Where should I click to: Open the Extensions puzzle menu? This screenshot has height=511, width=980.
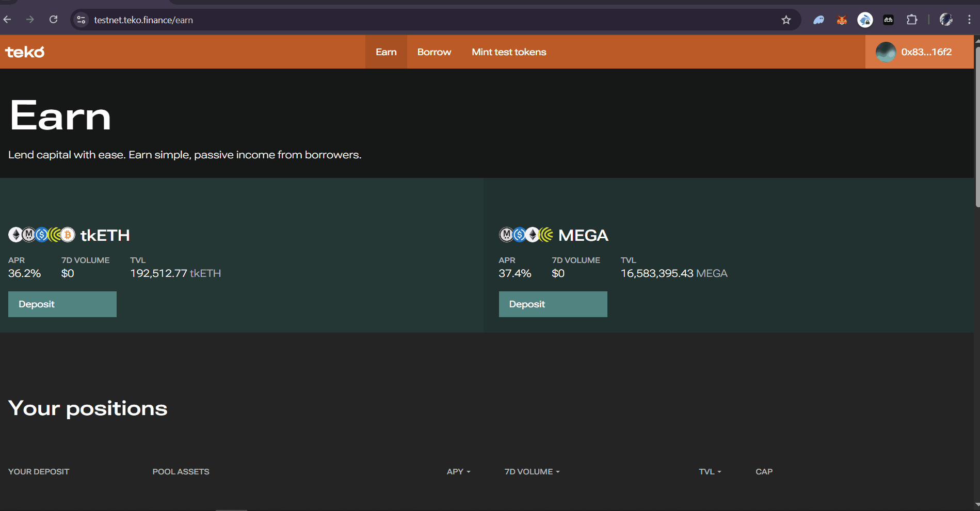[912, 20]
